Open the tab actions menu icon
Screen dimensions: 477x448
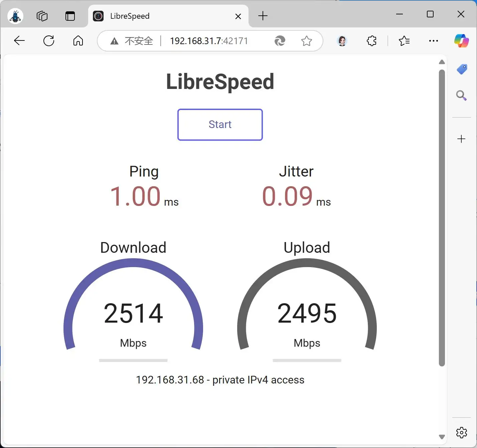[x=70, y=16]
